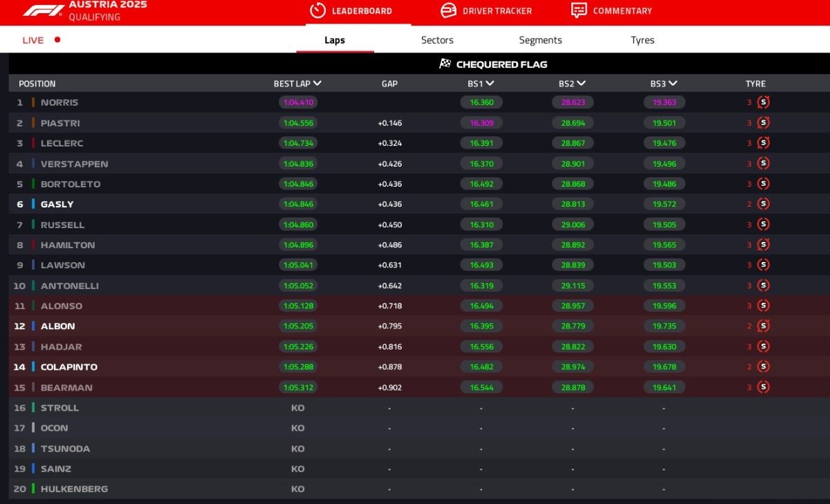Expand the BS3 column dropdown

672,84
